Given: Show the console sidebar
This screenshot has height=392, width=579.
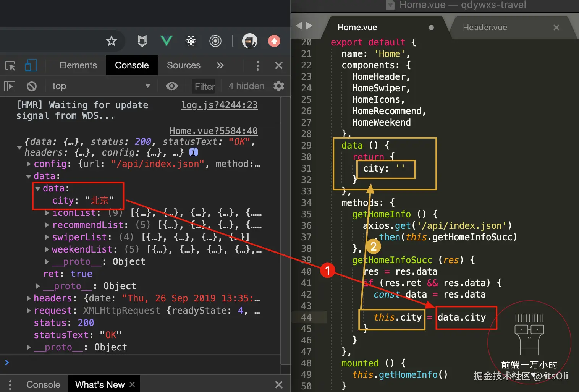Looking at the screenshot, I should click(10, 86).
